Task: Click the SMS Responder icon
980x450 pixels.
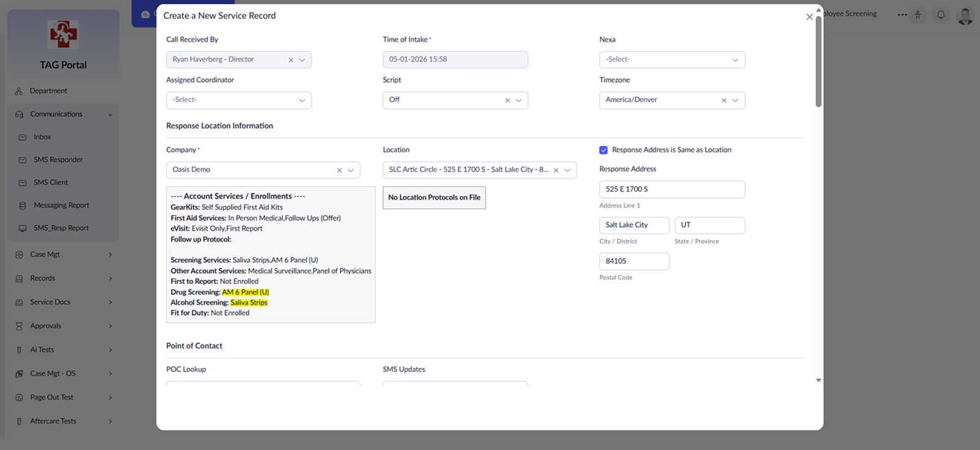Action: 23,160
